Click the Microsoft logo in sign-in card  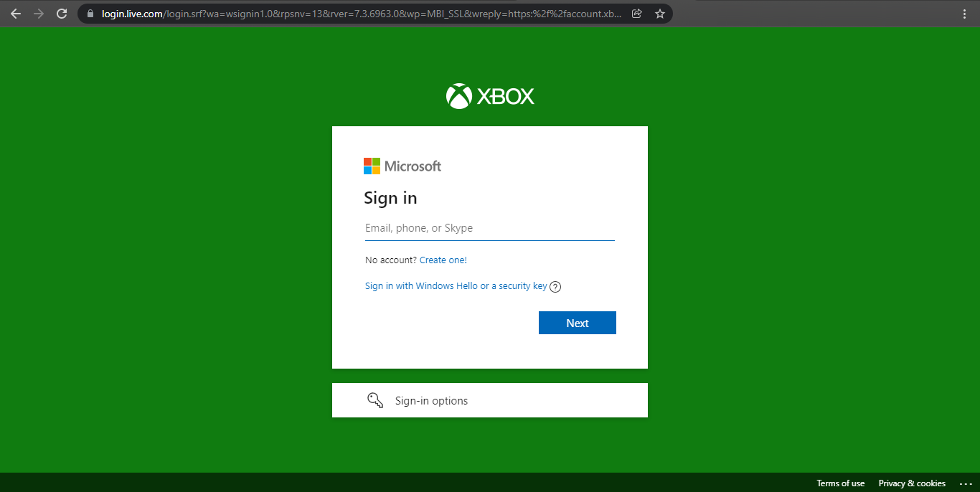(402, 166)
